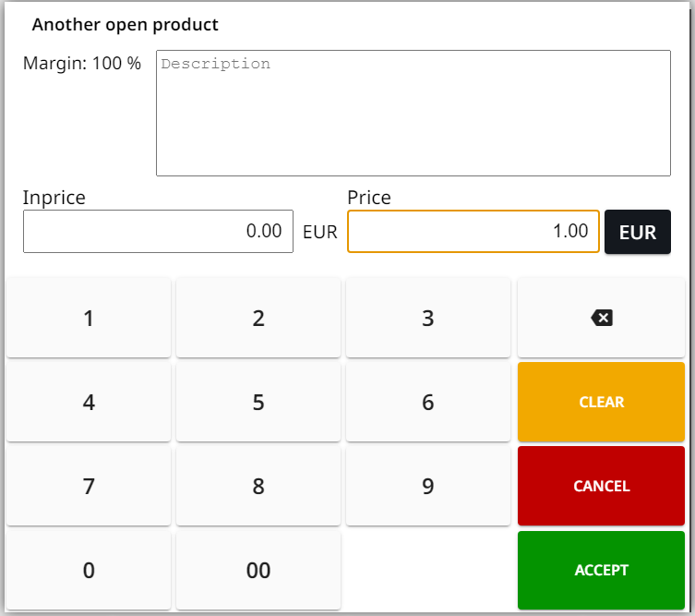Click the Margin 100 % label

point(82,64)
